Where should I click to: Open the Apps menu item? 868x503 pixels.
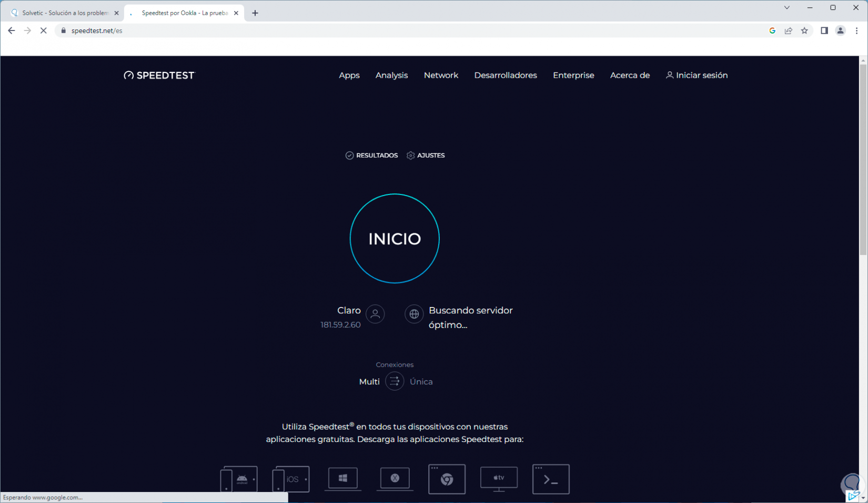pos(349,75)
